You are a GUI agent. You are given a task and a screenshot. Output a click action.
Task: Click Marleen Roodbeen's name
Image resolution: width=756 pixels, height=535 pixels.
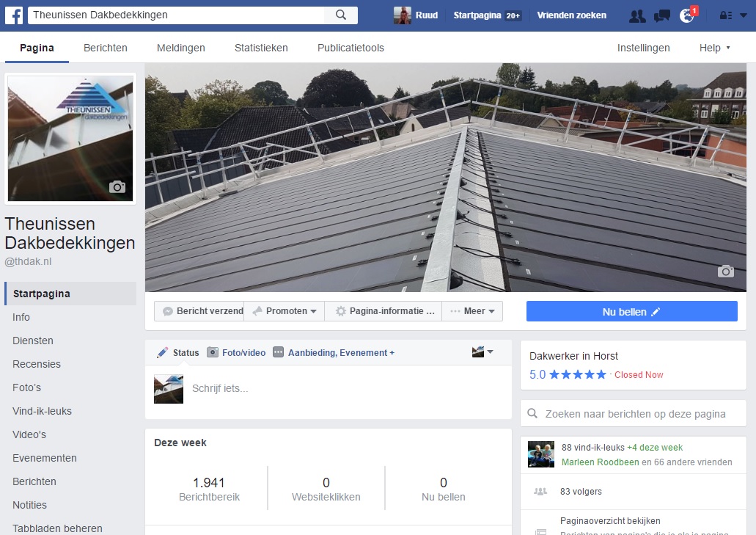pyautogui.click(x=601, y=462)
